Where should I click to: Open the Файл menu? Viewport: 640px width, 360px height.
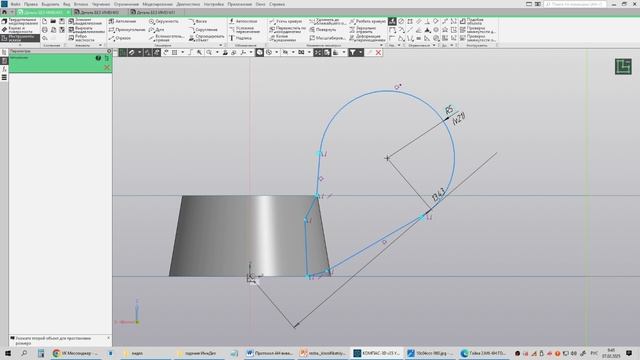click(16, 4)
